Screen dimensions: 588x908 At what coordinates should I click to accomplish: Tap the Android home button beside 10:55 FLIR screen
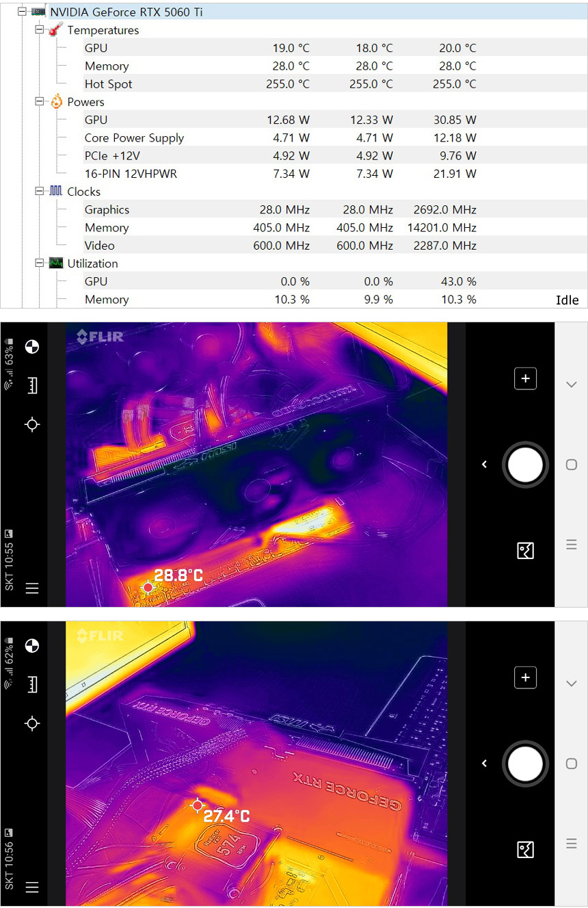pos(572,465)
